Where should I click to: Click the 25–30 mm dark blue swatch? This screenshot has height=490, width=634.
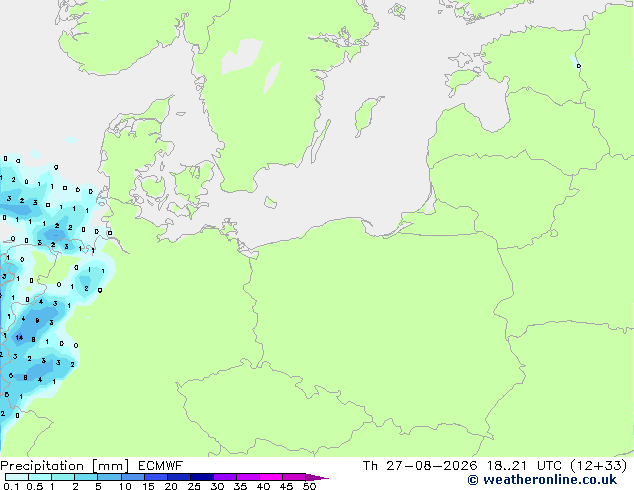[201, 477]
